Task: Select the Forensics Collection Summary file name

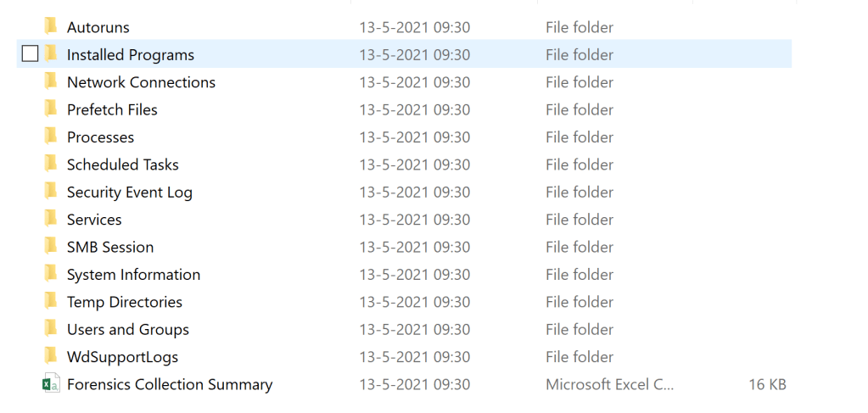Action: pos(170,384)
